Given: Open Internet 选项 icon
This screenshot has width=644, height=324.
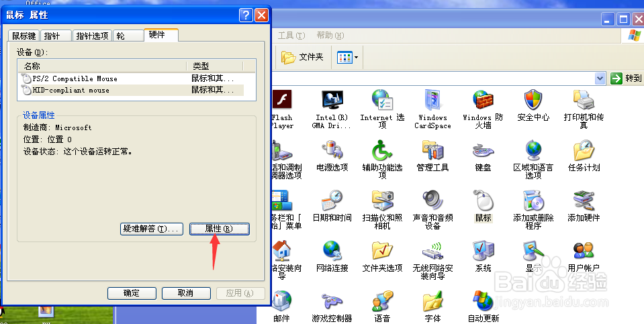Looking at the screenshot, I should point(382,100).
